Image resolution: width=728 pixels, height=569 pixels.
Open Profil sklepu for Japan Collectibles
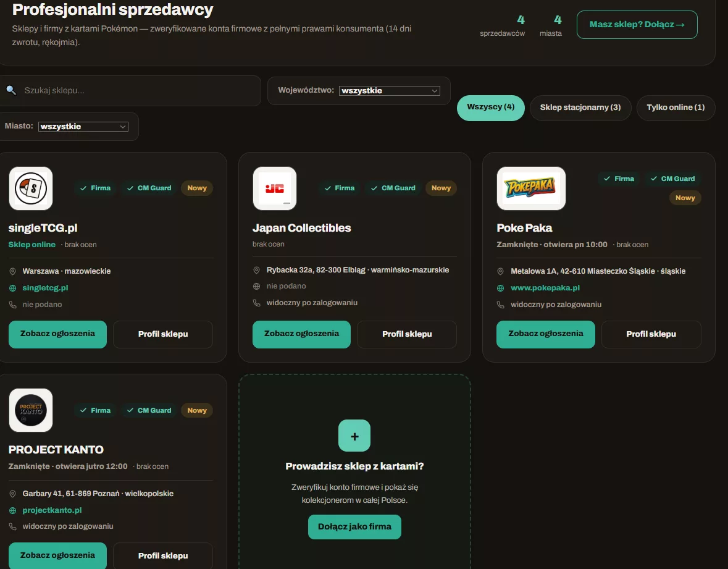pos(407,334)
